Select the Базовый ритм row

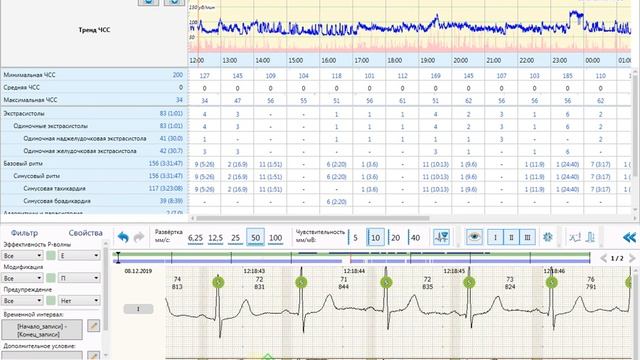point(93,164)
